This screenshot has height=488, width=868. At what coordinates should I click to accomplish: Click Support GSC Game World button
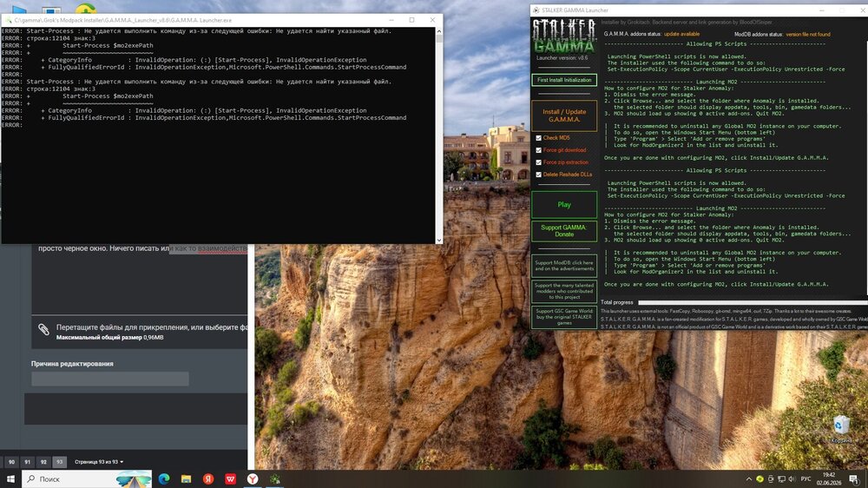[564, 317]
